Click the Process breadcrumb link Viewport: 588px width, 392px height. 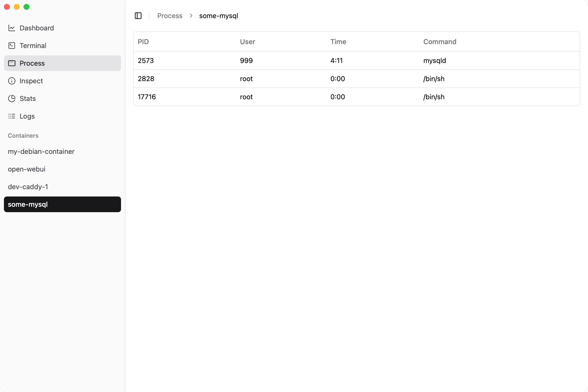tap(170, 16)
